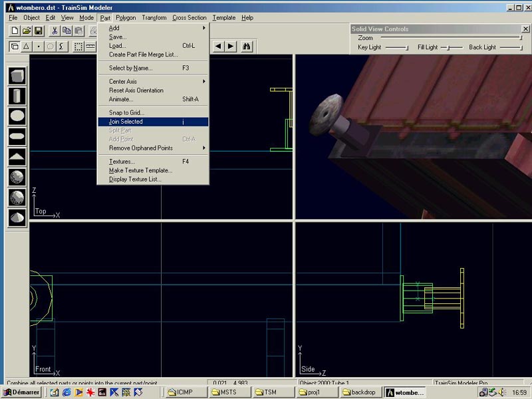Click the scissors Cut icon
The image size is (532, 399).
(x=55, y=31)
